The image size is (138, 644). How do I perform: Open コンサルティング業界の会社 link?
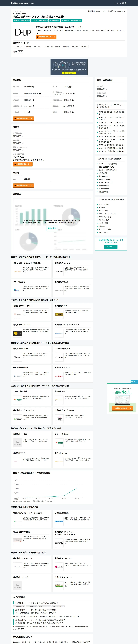pos(108,164)
